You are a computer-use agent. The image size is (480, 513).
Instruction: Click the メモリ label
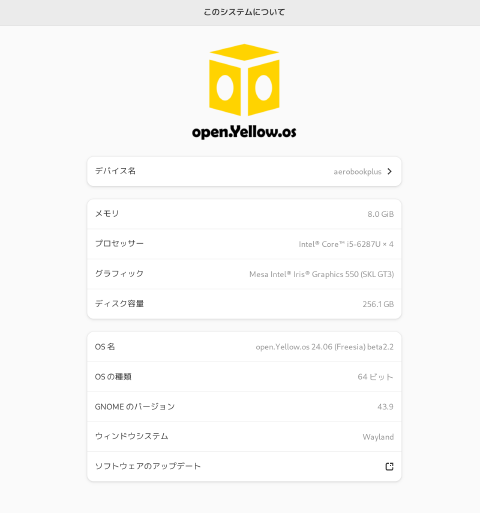point(107,214)
